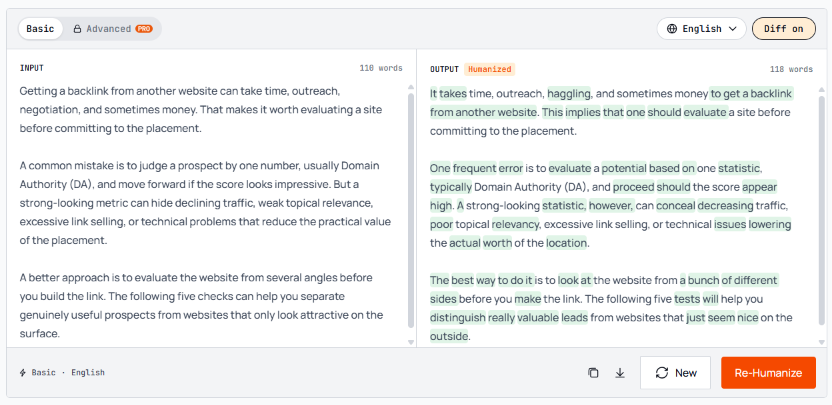832x405 pixels.
Task: Click inside the INPUT text area
Action: coord(207,212)
